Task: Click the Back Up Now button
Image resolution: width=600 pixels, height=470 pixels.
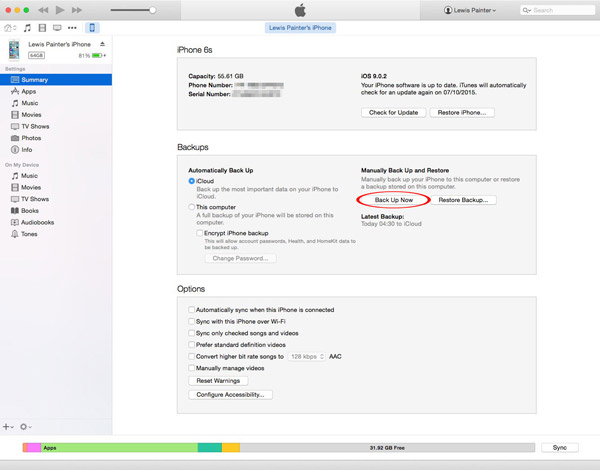Action: 393,200
